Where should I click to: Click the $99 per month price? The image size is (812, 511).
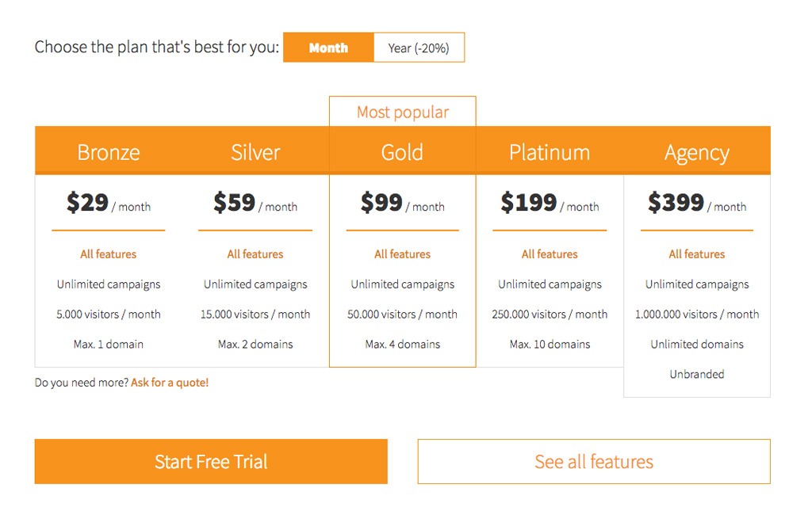click(x=402, y=202)
